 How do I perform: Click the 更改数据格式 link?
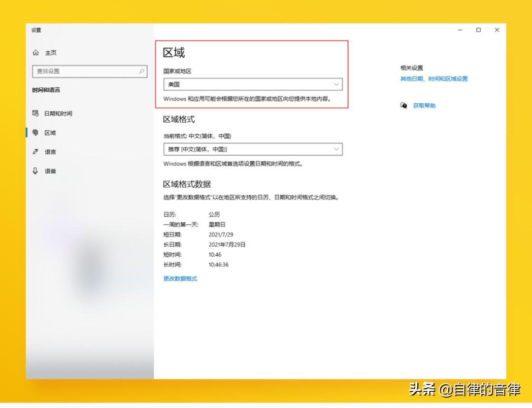[179, 278]
